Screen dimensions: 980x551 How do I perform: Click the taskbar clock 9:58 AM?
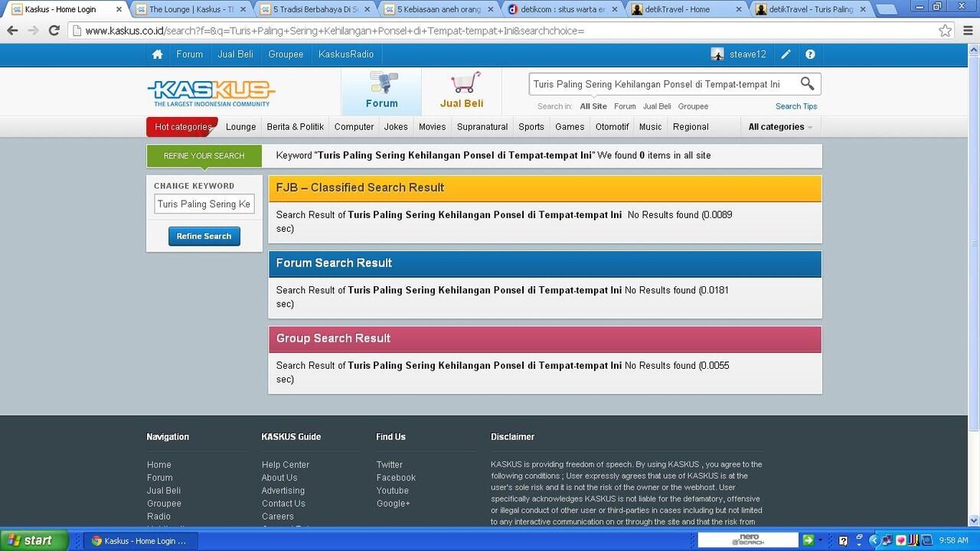pyautogui.click(x=953, y=540)
